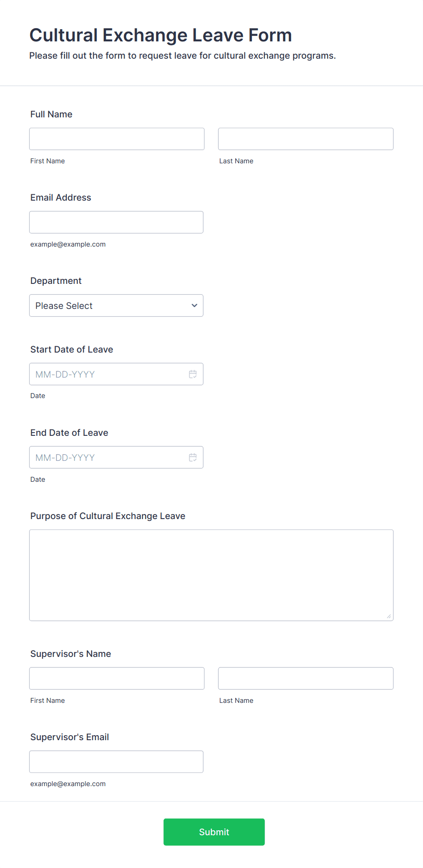Open the Start Date calendar picker icon
423x868 pixels.
pos(193,374)
